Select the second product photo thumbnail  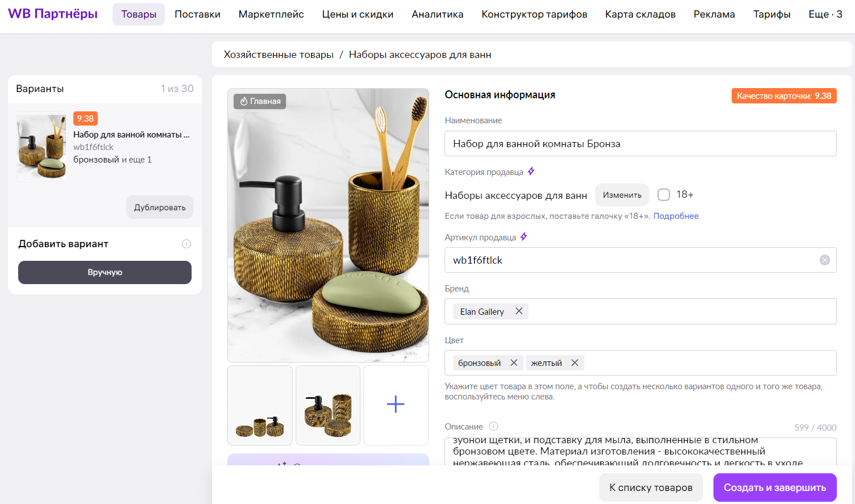coord(327,405)
